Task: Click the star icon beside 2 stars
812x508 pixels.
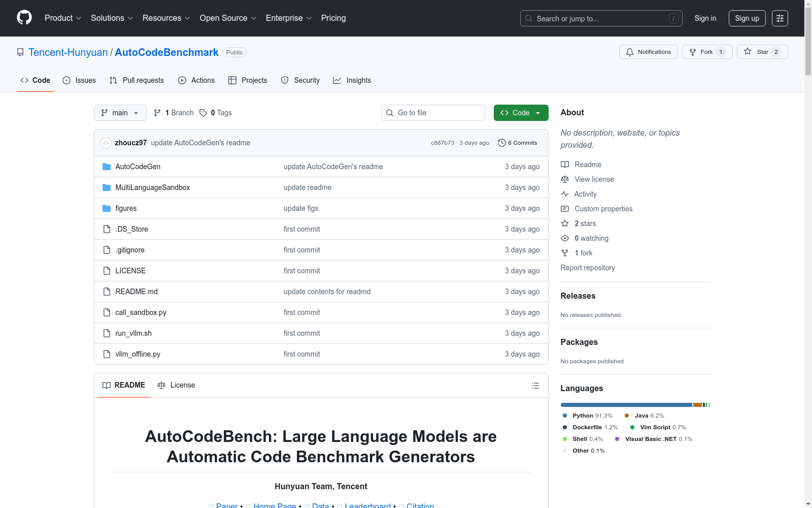Action: [x=565, y=224]
